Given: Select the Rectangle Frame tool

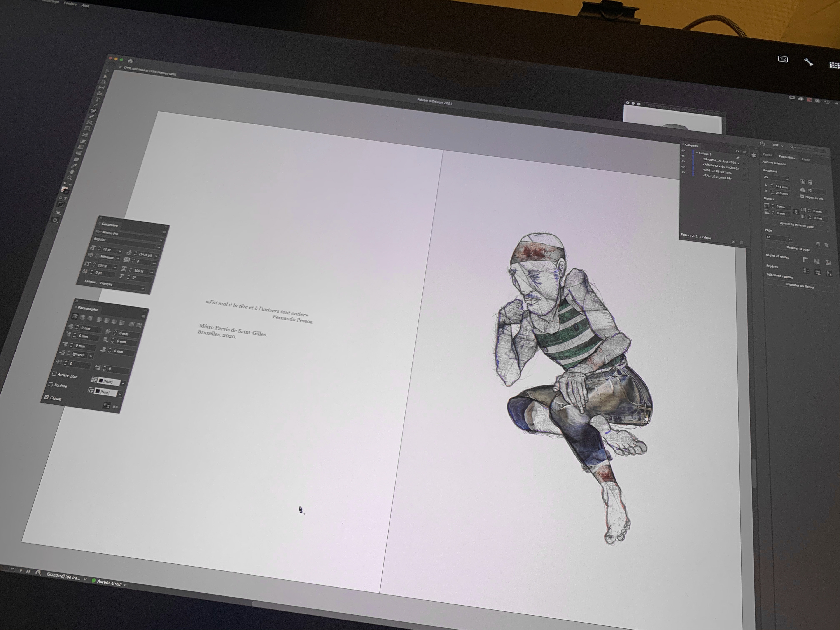Looking at the screenshot, I should point(90,122).
